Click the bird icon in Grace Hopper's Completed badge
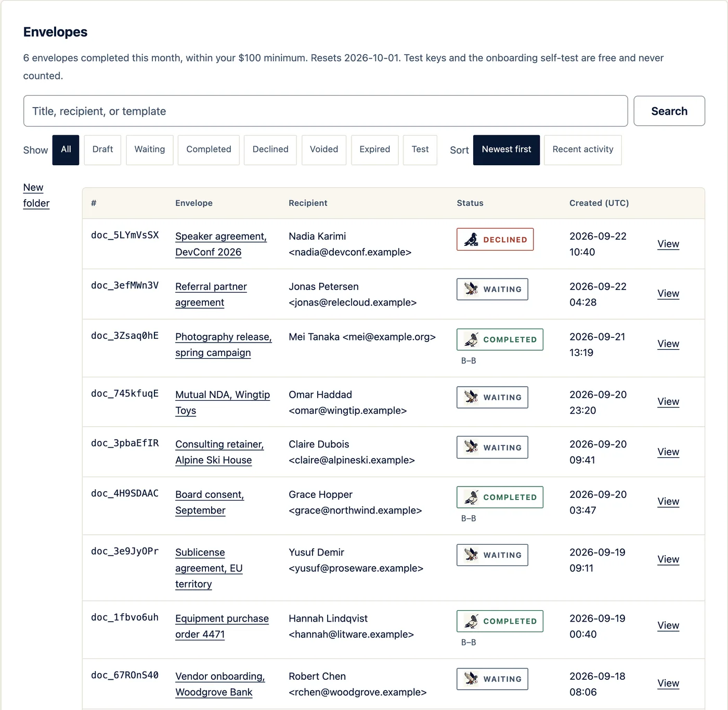 pos(471,497)
